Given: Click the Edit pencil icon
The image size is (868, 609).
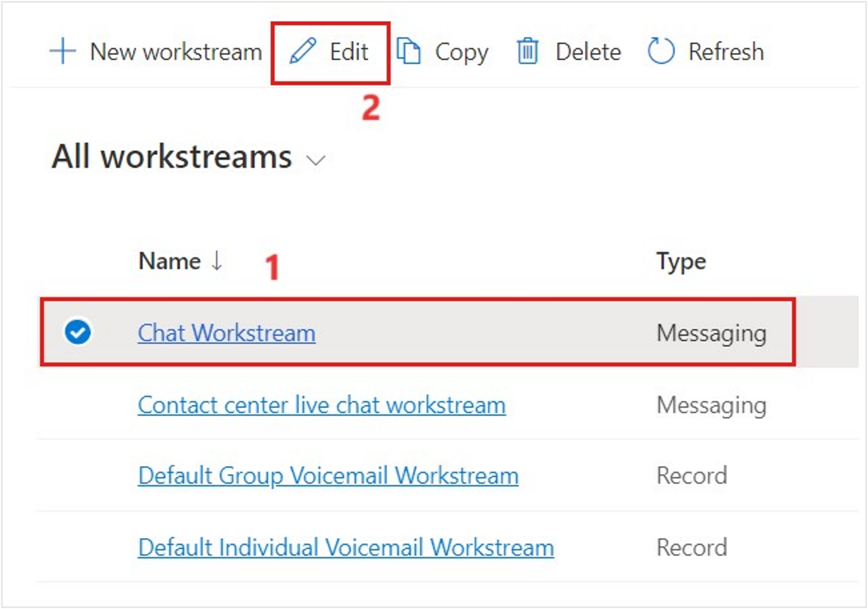Looking at the screenshot, I should [x=303, y=51].
